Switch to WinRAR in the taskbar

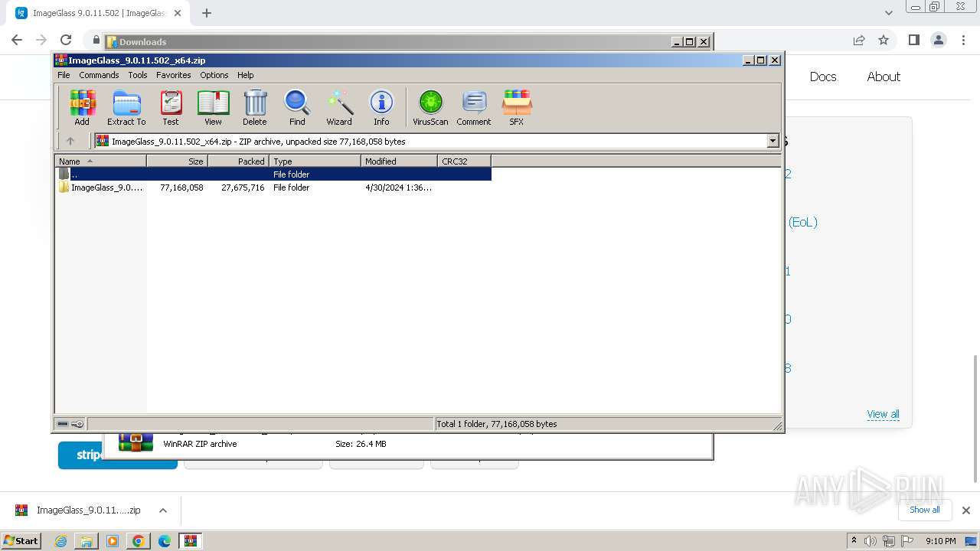[190, 541]
